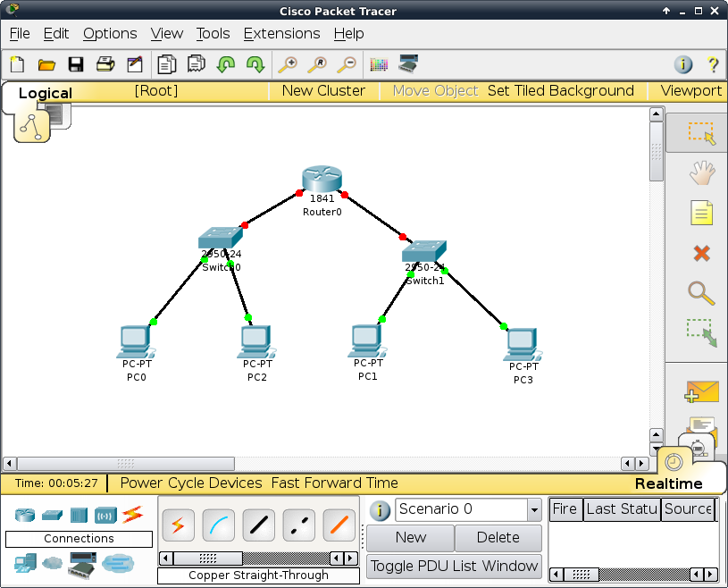
Task: Open the Drawing Palette icon
Action: 379,64
